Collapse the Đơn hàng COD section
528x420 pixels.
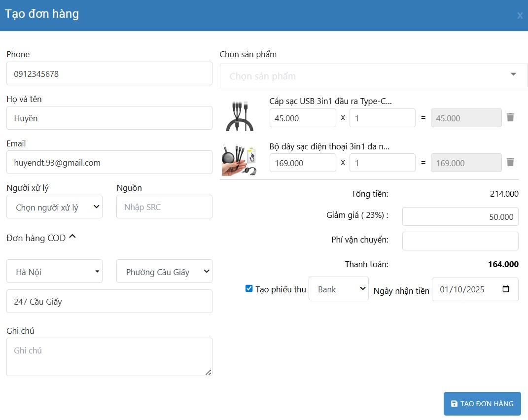[72, 237]
